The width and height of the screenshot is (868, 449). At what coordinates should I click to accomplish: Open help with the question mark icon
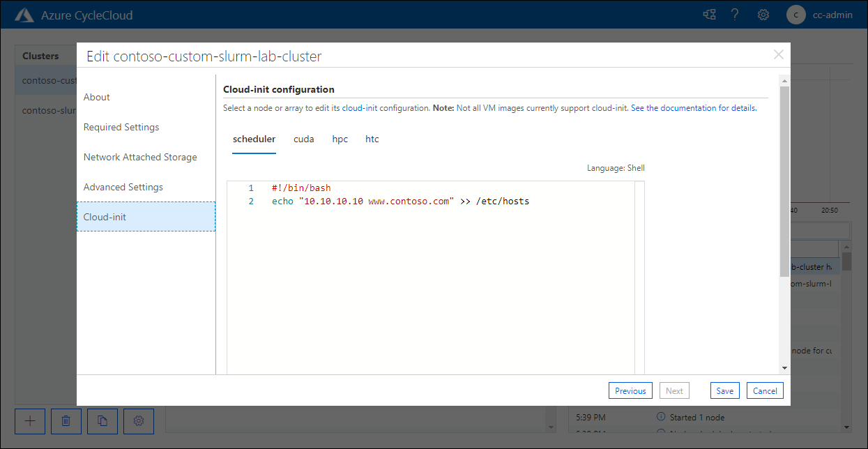pyautogui.click(x=735, y=14)
